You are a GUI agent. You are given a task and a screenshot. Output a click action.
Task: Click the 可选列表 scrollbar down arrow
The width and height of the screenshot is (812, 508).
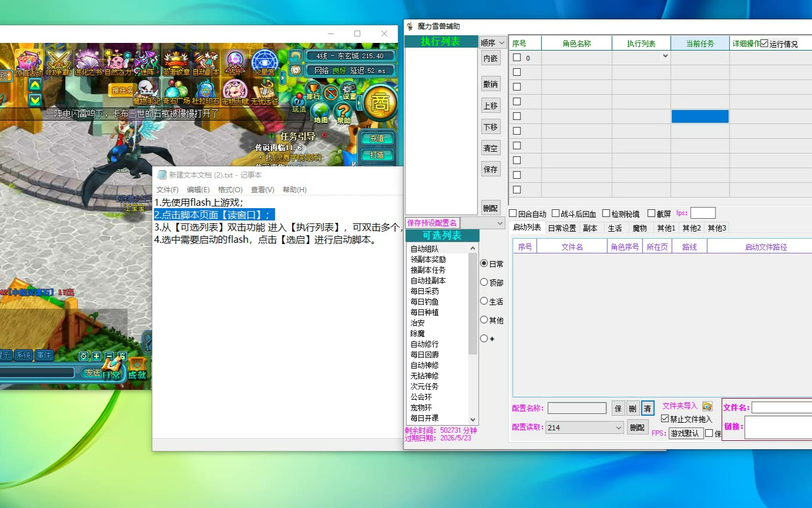coord(473,419)
